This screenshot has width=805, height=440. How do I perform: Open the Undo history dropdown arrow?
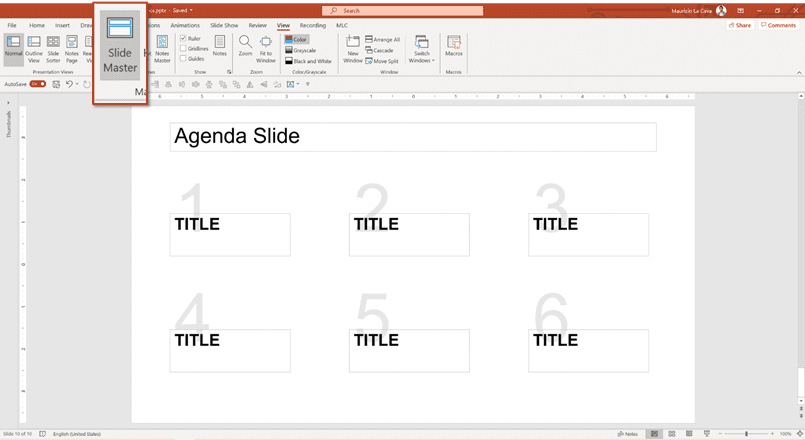[77, 84]
